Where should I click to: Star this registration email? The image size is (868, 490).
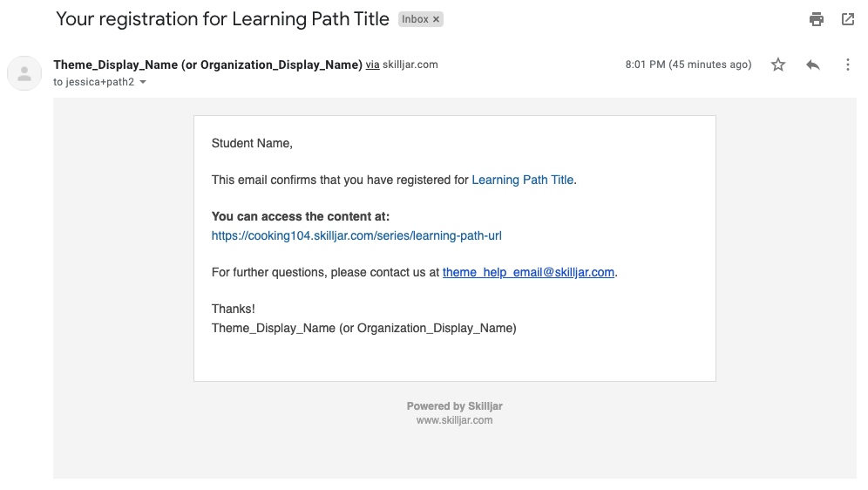click(x=778, y=65)
